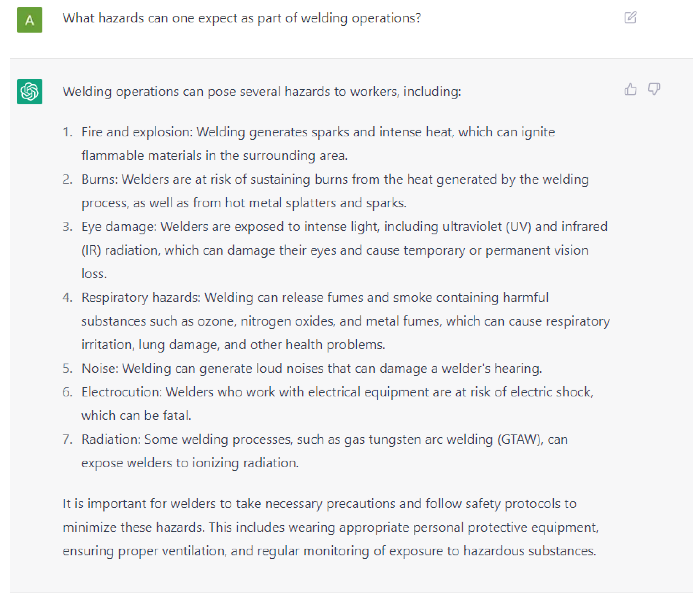Viewport: 700px width, 601px height.
Task: Click the intro line "Welding operations can pose"
Action: coord(262,92)
